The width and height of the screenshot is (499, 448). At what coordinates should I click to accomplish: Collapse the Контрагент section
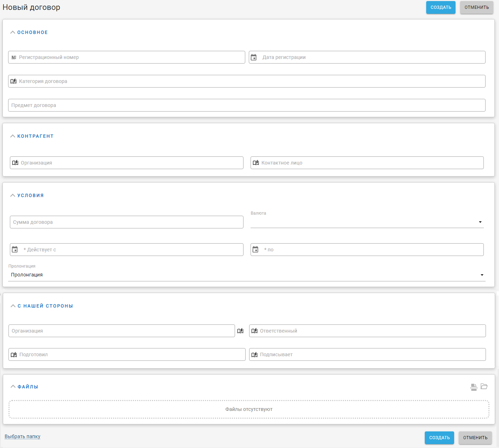(x=13, y=136)
